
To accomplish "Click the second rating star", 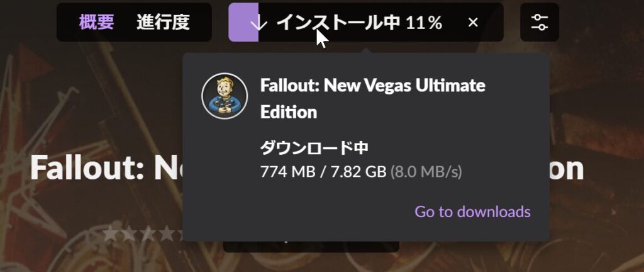I will point(128,233).
